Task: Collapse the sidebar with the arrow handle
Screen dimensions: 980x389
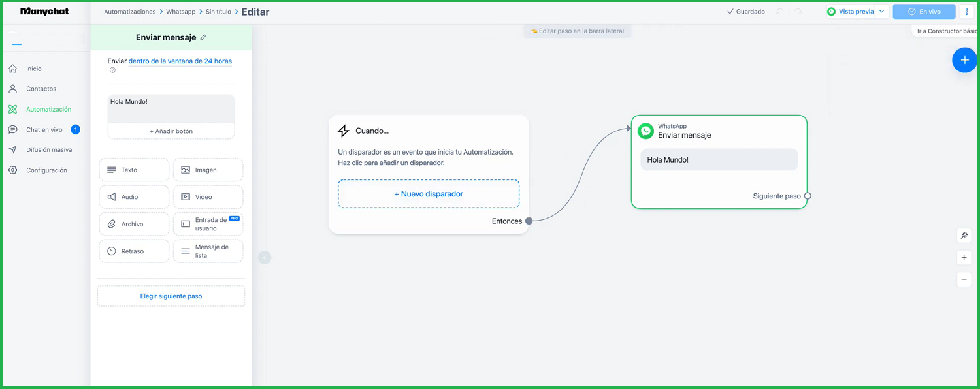Action: (x=264, y=257)
